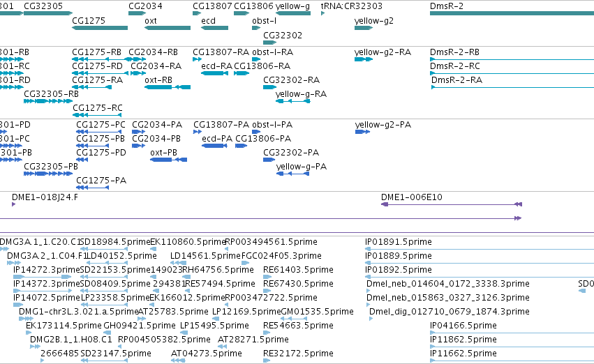594x364 pixels.
Task: Click the DmsR-2-RA transcript label
Action: [x=457, y=79]
